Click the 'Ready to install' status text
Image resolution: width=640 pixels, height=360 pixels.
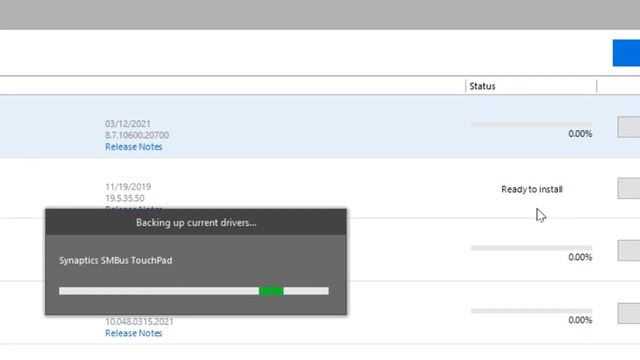(532, 189)
